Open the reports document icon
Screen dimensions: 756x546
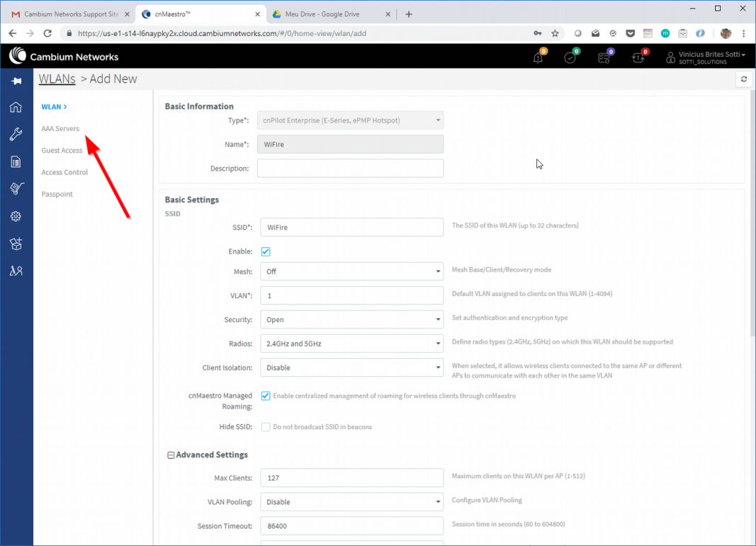[16, 161]
